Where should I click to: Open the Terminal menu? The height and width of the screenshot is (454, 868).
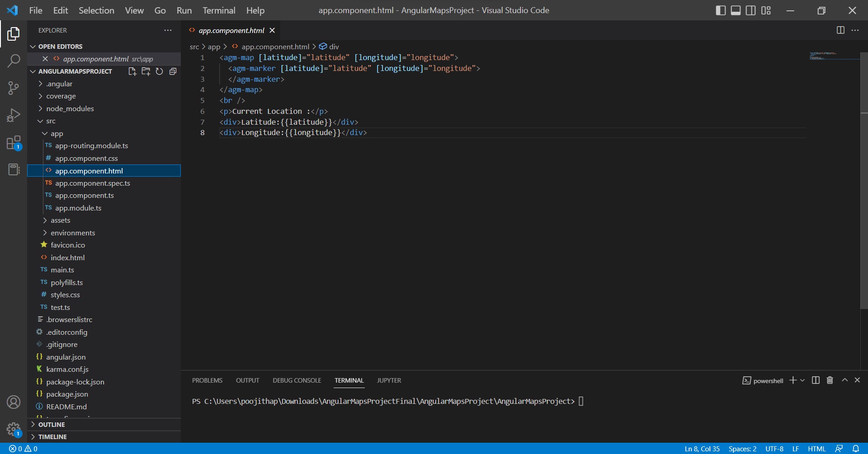coord(218,10)
